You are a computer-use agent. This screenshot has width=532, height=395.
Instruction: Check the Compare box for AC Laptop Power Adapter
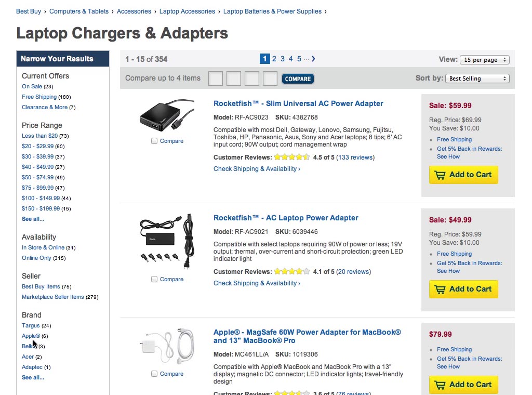pyautogui.click(x=154, y=279)
